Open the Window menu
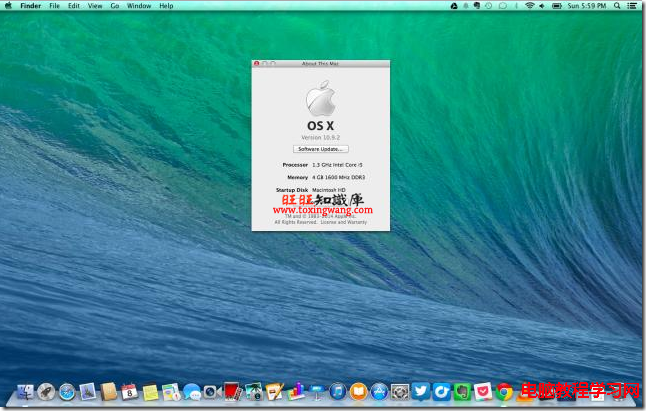 coord(139,6)
